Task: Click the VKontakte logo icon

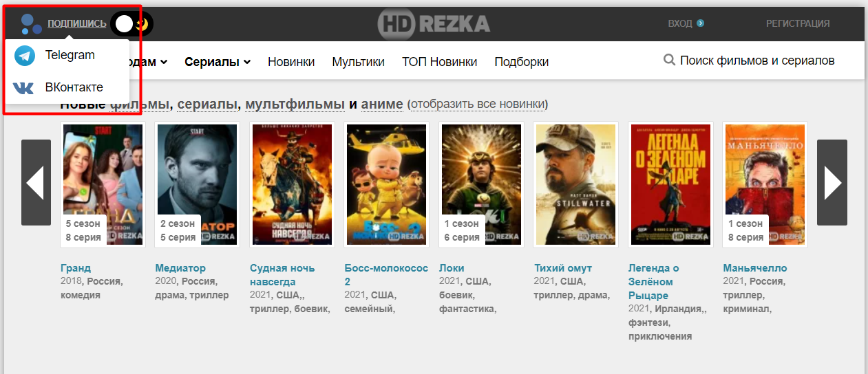Action: click(23, 87)
